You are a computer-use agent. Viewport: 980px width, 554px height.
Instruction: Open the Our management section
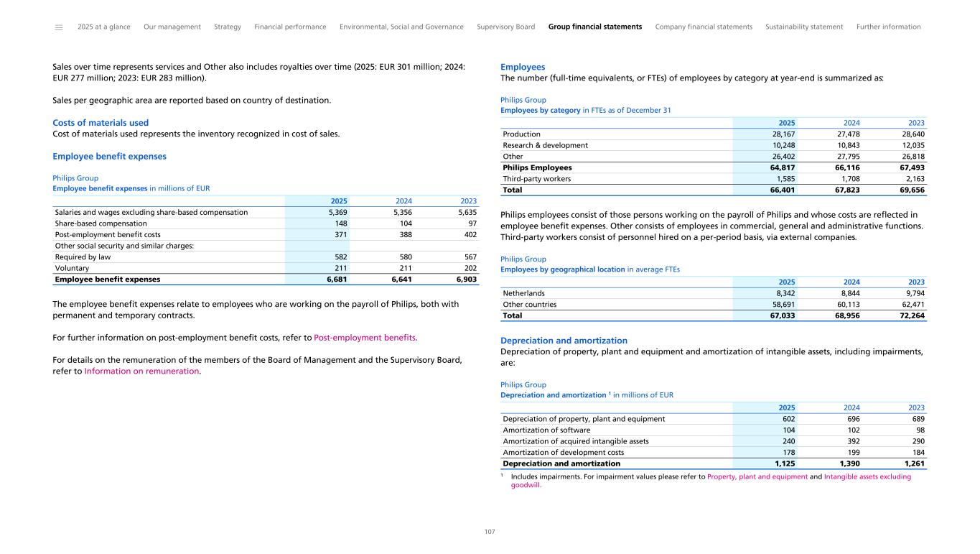[x=172, y=27]
